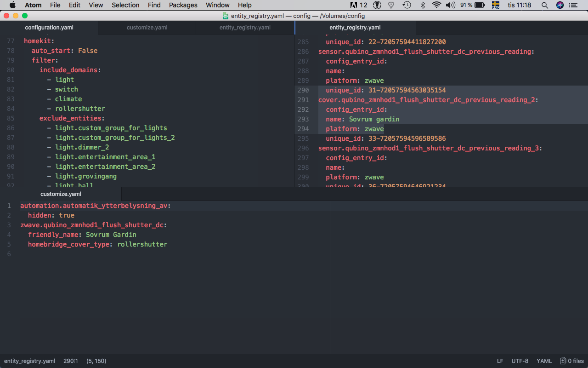Screen dimensions: 588x368
Task: Open the Swedish keyboard input source menu
Action: point(496,5)
